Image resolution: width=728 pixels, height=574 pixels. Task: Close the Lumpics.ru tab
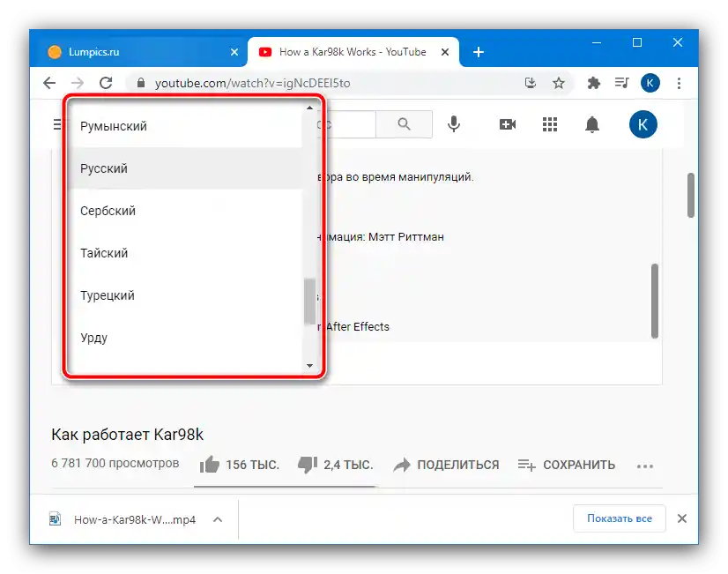coord(234,52)
